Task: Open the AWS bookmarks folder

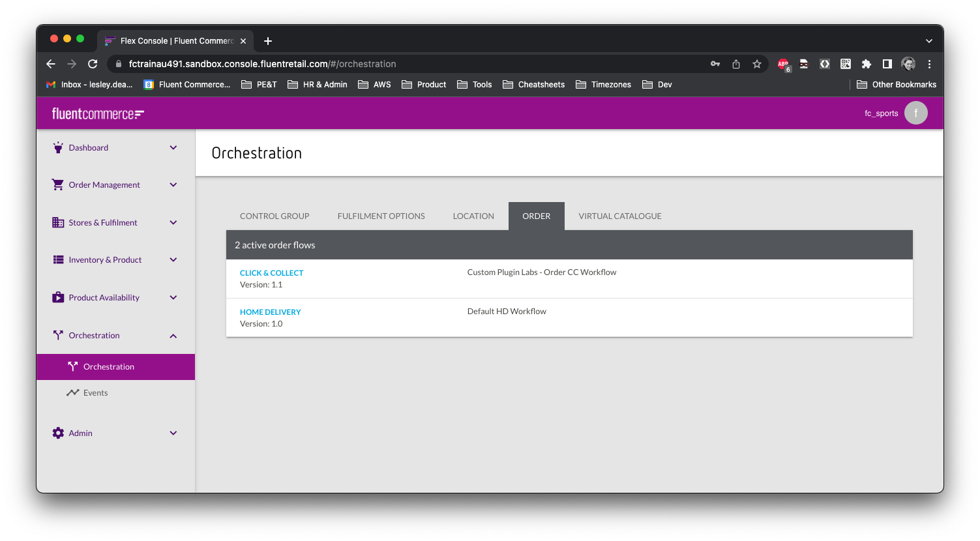Action: coord(374,84)
